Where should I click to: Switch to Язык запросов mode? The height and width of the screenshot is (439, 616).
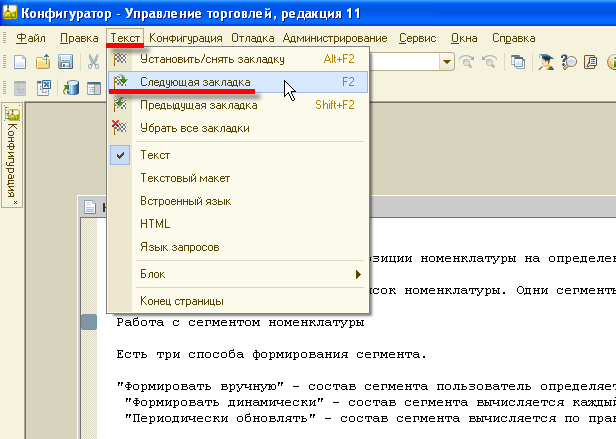[238, 247]
